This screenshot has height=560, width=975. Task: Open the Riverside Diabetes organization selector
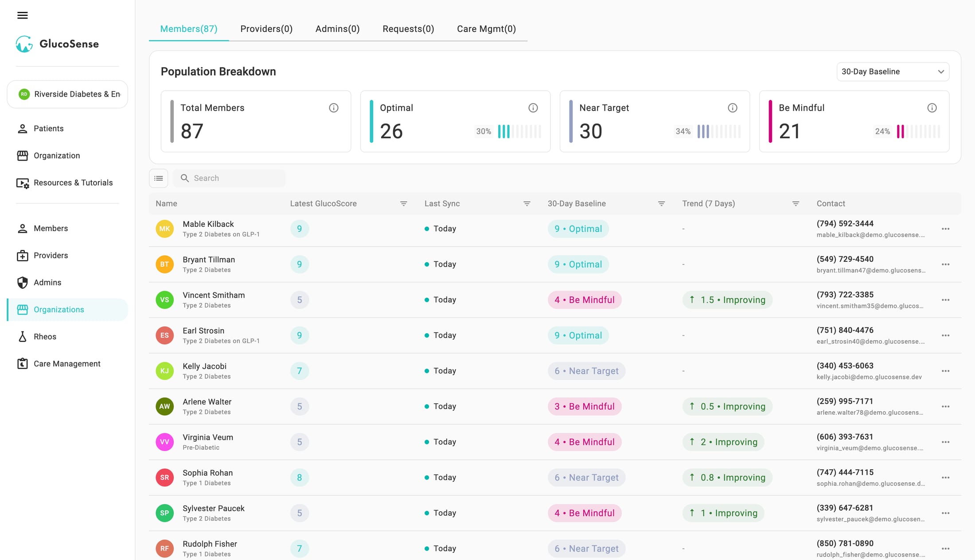67,94
